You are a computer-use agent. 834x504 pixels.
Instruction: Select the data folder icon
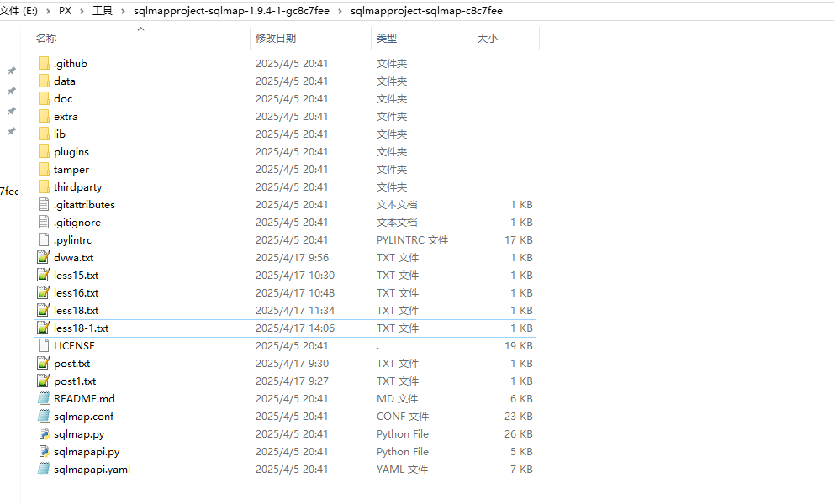[x=44, y=81]
